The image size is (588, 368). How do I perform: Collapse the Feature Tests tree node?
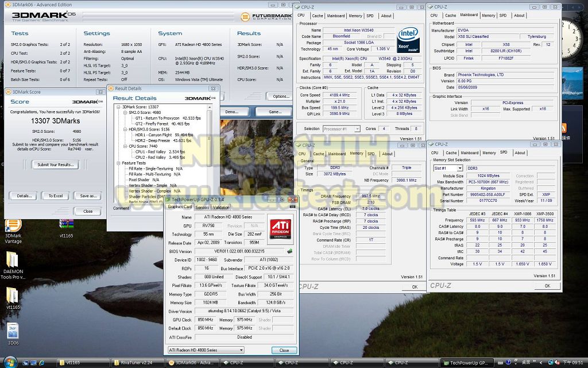[x=119, y=163]
